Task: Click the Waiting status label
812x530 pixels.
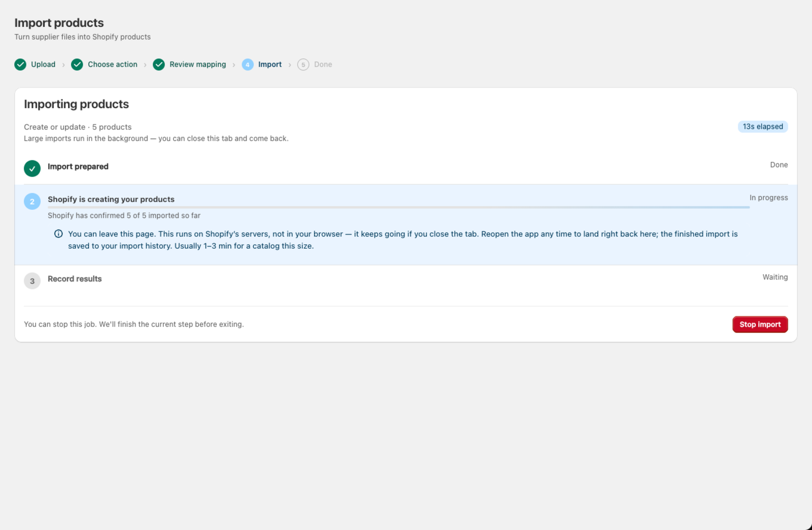Action: tap(775, 277)
